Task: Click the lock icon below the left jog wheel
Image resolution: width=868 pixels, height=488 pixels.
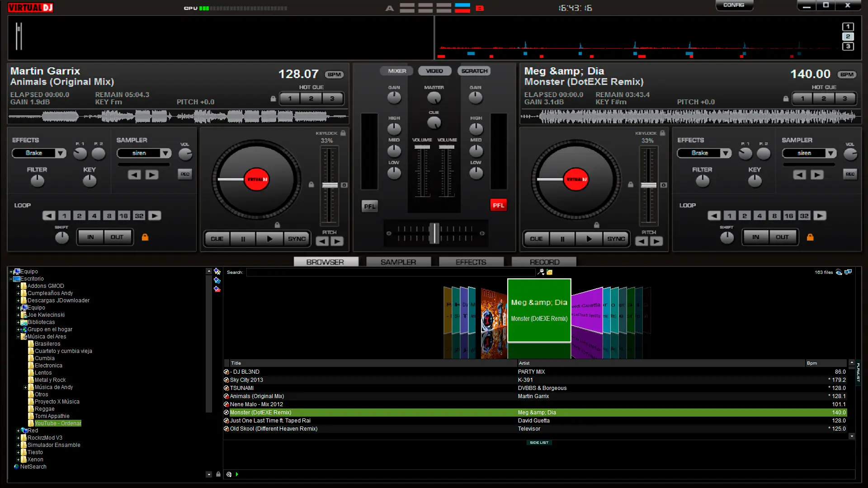Action: pyautogui.click(x=277, y=225)
